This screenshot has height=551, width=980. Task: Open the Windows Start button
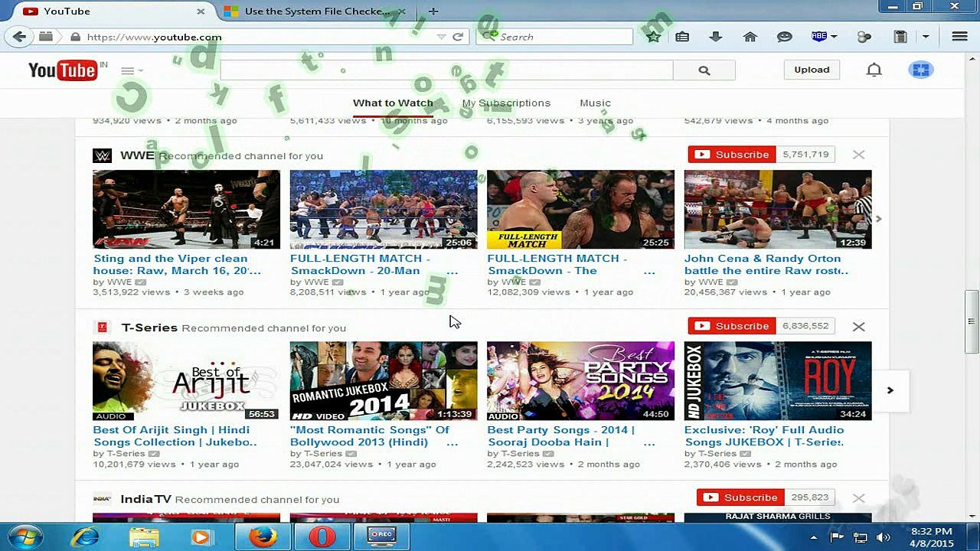point(25,536)
